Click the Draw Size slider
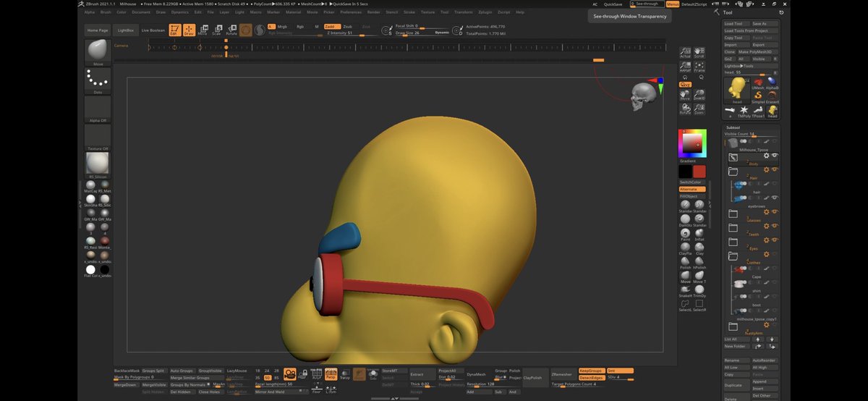The image size is (868, 401). [422, 33]
